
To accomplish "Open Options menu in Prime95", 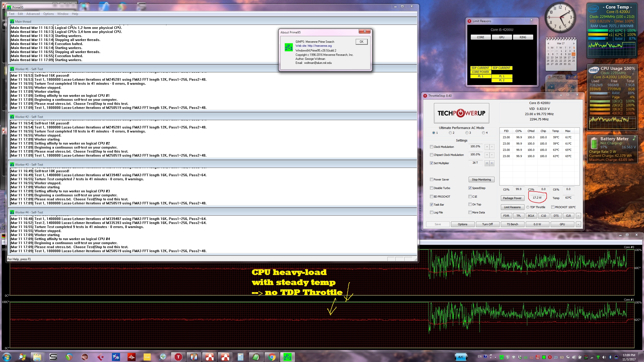I will (x=48, y=14).
